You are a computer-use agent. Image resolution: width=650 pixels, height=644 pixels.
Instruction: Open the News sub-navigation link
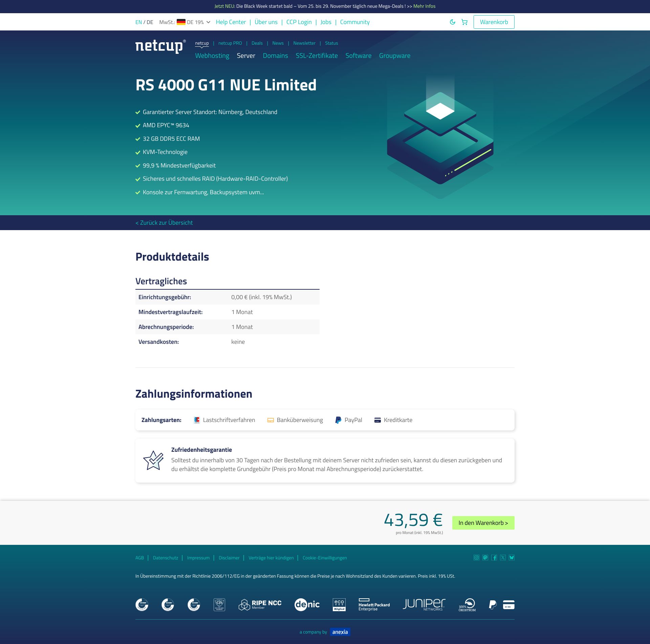tap(278, 43)
